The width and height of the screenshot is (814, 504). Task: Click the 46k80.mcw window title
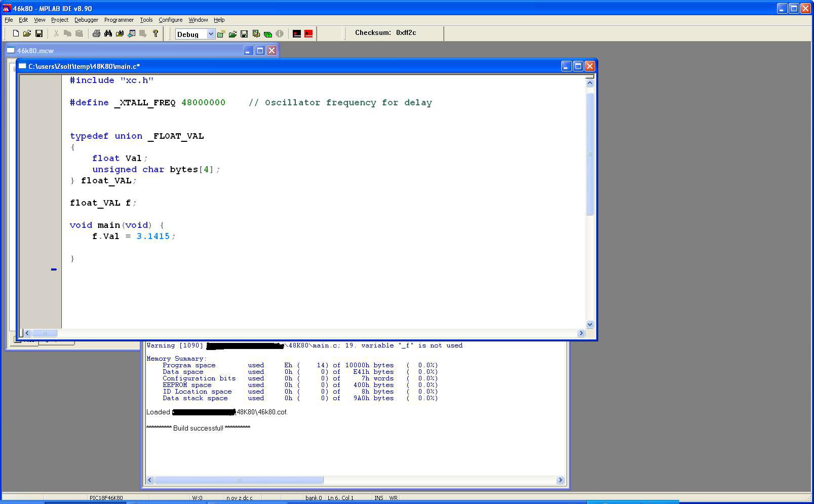[35, 51]
